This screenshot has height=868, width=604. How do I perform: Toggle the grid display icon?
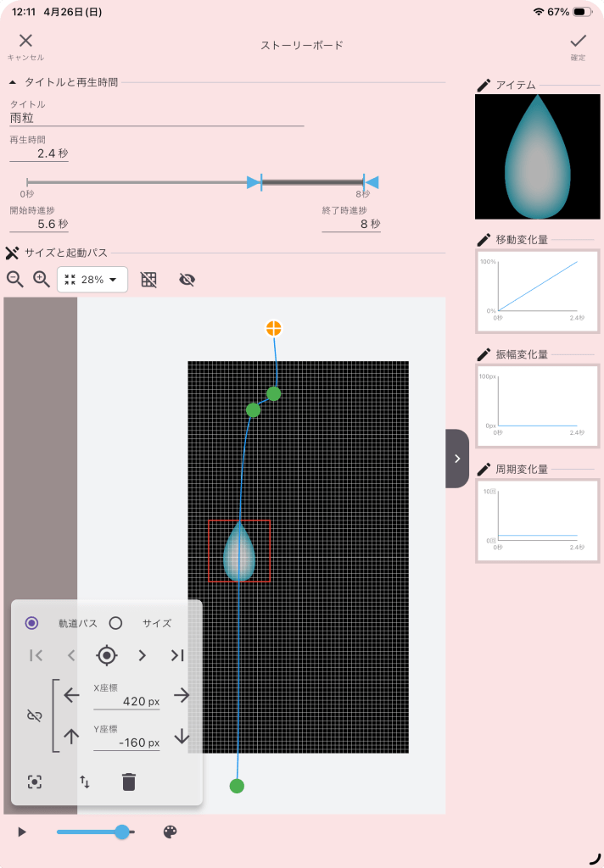click(x=149, y=280)
